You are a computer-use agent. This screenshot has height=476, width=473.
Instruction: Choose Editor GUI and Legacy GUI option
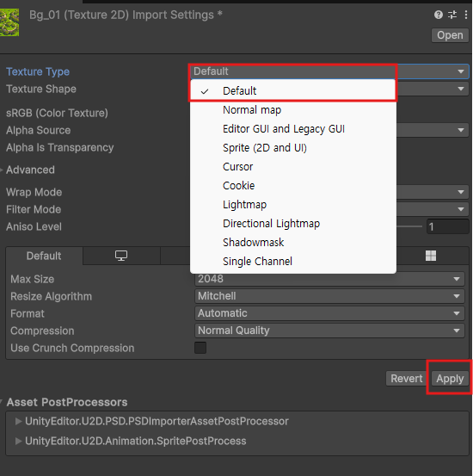(293, 129)
